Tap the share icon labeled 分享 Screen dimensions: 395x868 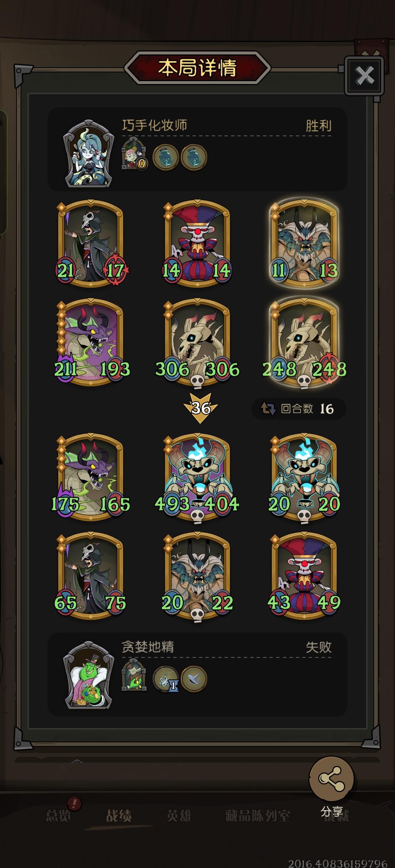pos(331,778)
